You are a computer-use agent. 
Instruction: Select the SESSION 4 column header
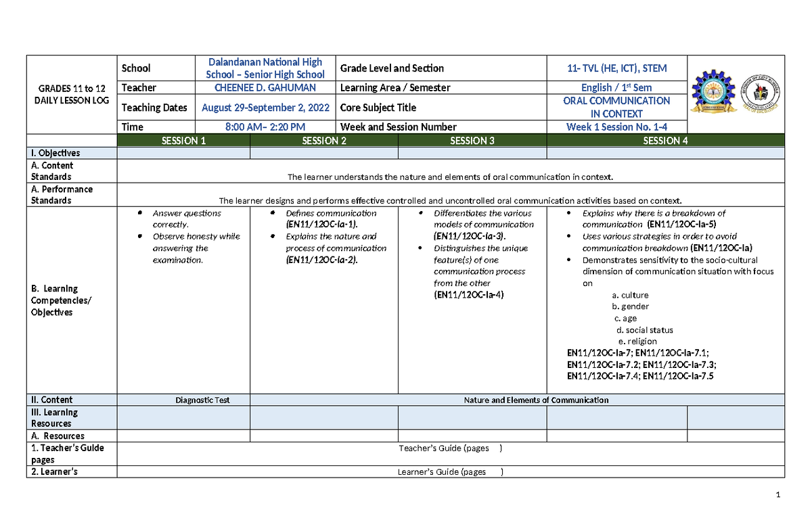[x=665, y=140]
